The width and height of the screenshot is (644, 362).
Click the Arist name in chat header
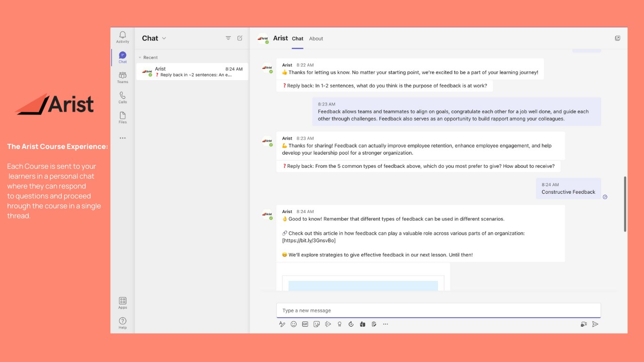coord(281,38)
